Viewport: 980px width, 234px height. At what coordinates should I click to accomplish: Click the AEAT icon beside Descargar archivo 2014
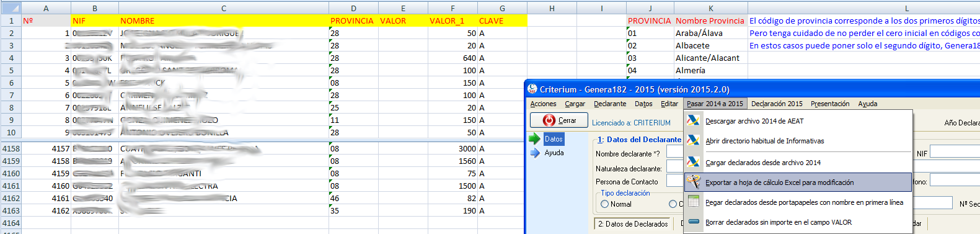[x=694, y=120]
